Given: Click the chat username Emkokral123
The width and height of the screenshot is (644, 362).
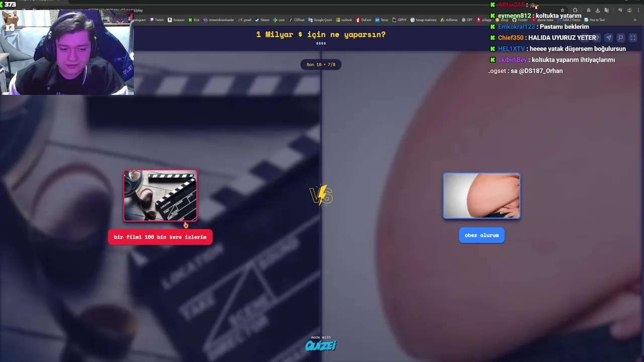Looking at the screenshot, I should click(516, 27).
